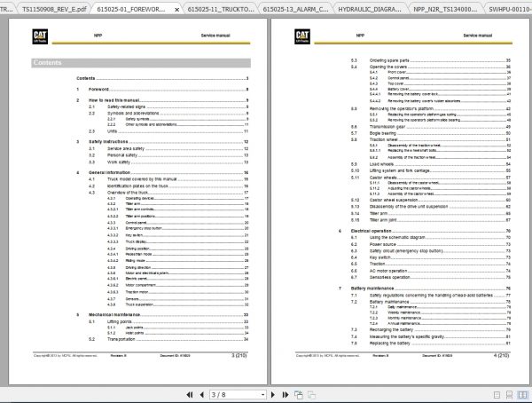Viewport: 532px width, 403px height.
Task: Open entry 4.2 Identification plates on the truck
Action: [x=168, y=186]
